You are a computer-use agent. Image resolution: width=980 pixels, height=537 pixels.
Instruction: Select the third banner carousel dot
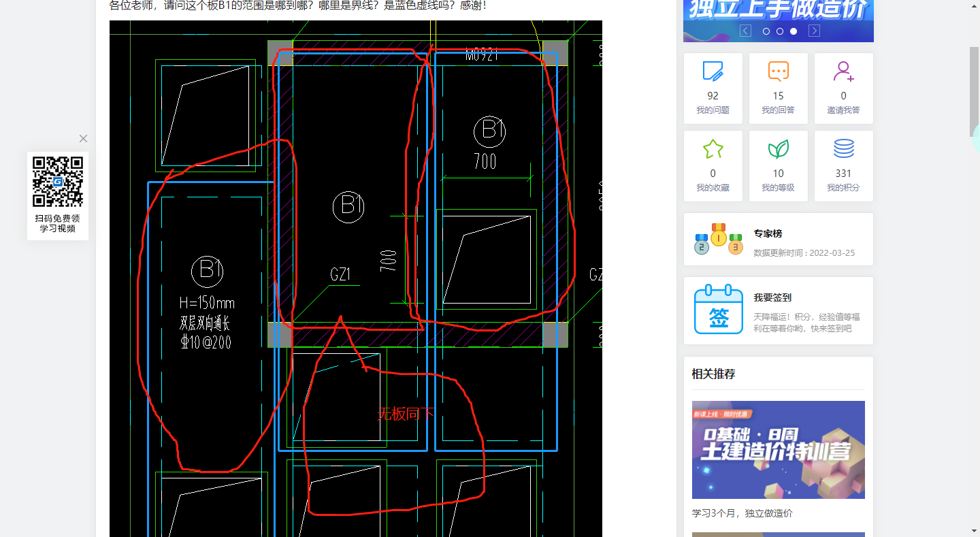794,31
